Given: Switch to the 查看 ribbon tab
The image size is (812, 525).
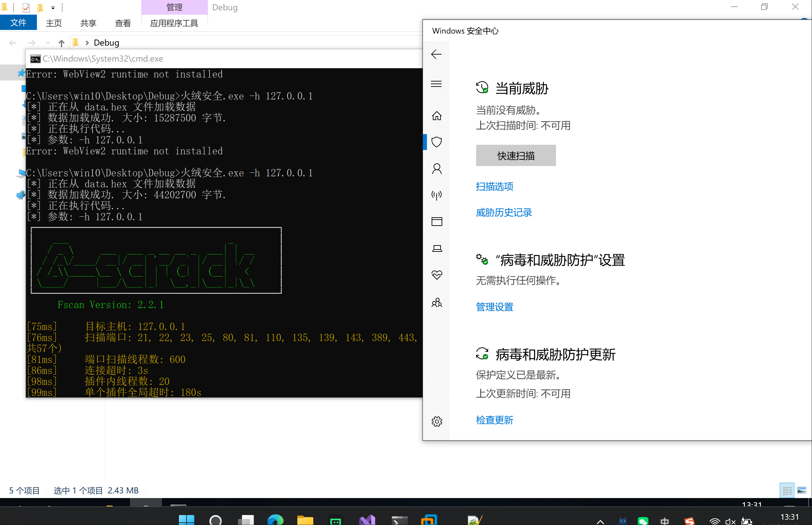Looking at the screenshot, I should click(123, 23).
